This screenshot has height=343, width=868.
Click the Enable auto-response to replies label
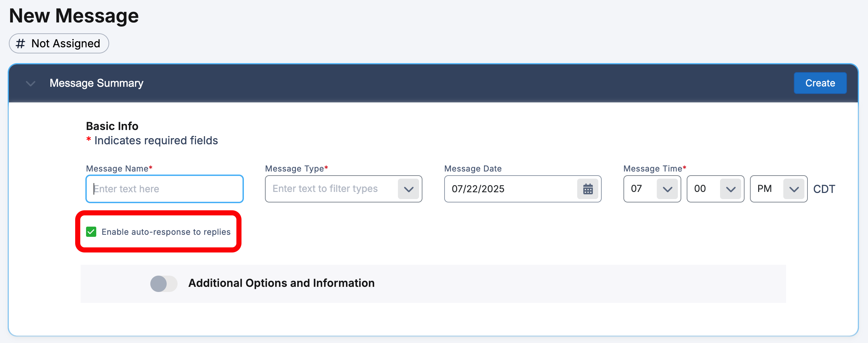point(166,232)
